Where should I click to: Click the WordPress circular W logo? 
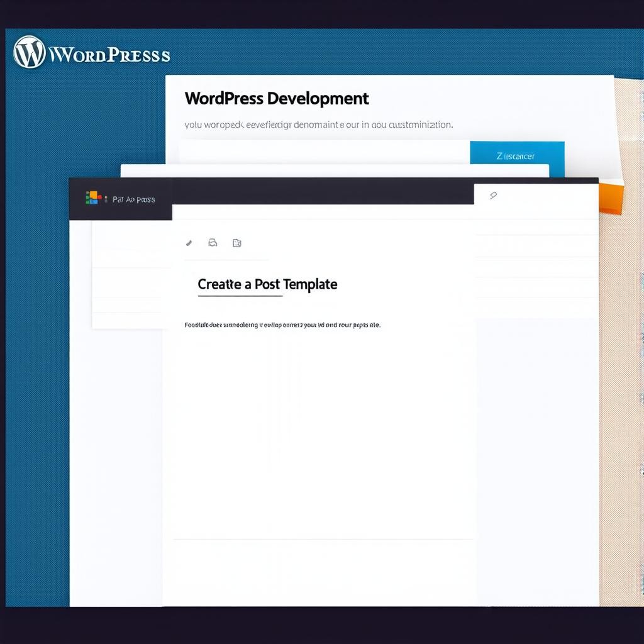point(29,52)
